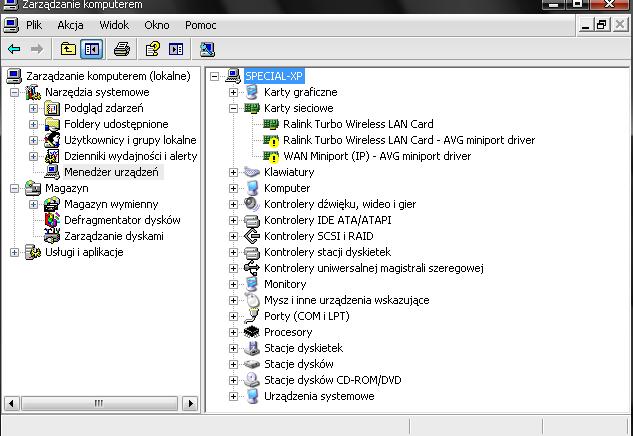This screenshot has height=436, width=633.
Task: Click the Karty sieciowe network card icon
Action: pyautogui.click(x=252, y=108)
